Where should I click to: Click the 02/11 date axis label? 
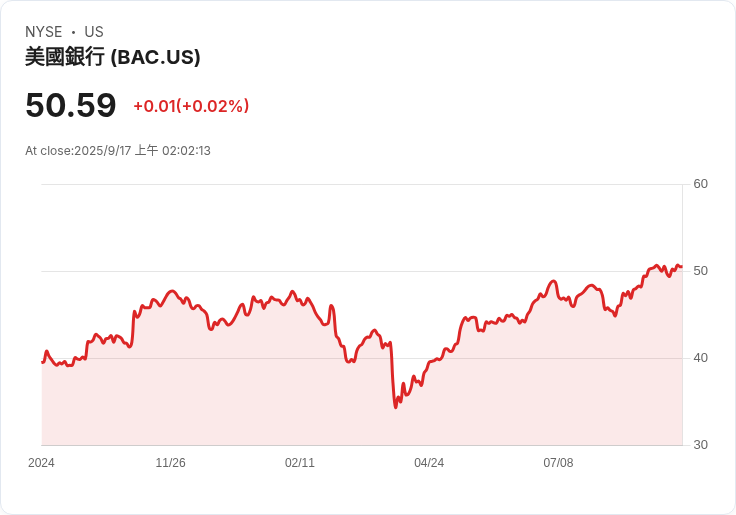point(299,463)
